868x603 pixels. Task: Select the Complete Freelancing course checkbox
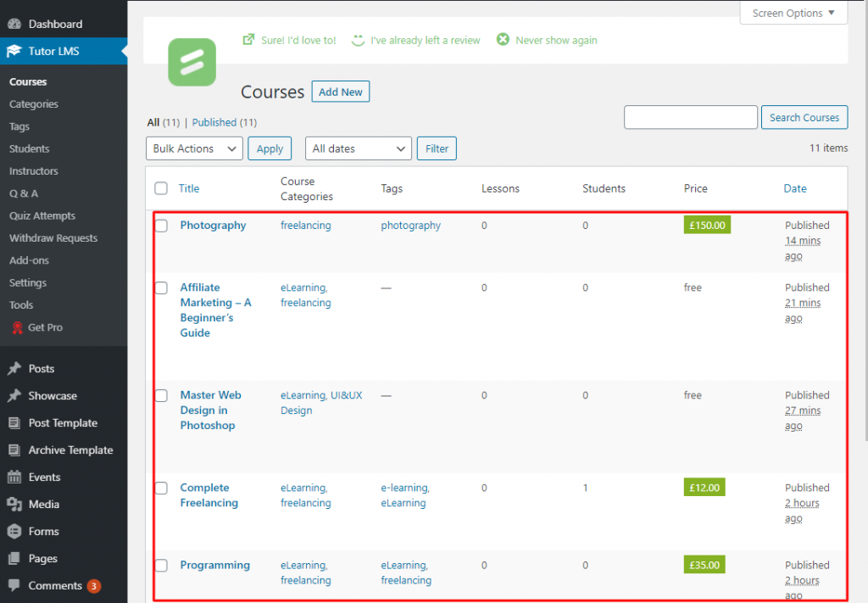[x=161, y=488]
